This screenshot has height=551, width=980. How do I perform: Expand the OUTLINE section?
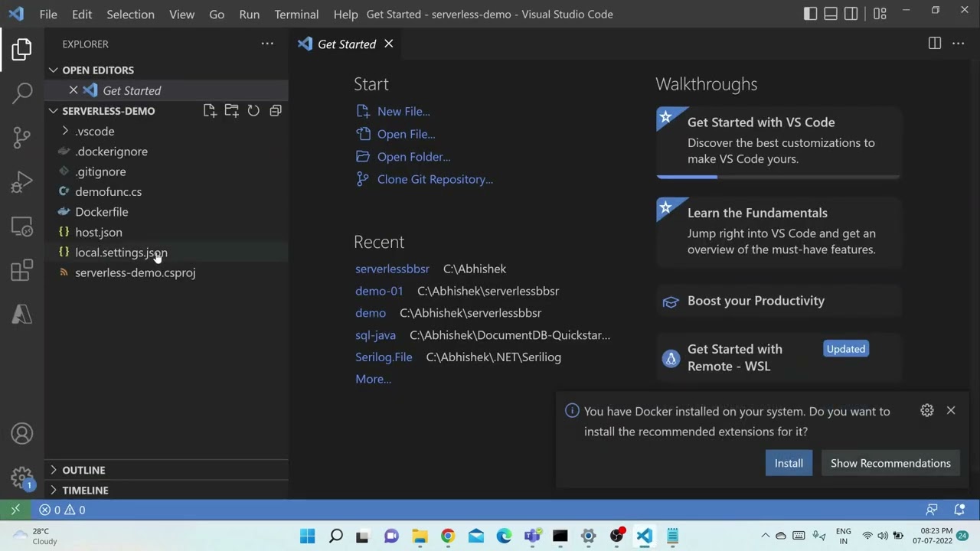tap(166, 470)
